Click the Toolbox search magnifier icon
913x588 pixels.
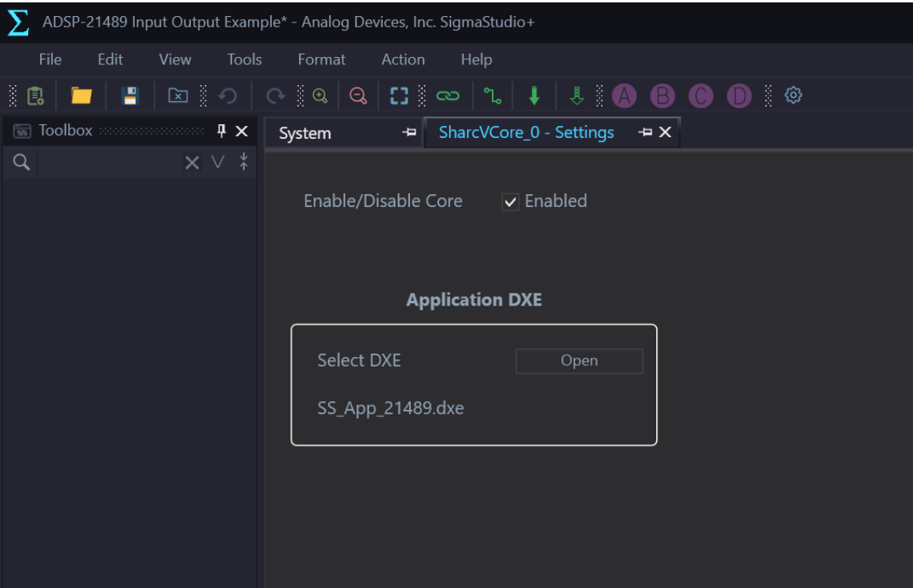pos(22,162)
